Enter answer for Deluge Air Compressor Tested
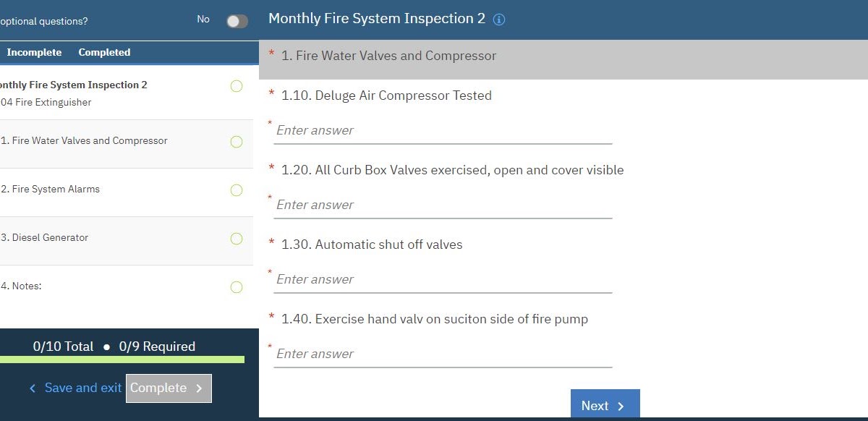 point(442,131)
